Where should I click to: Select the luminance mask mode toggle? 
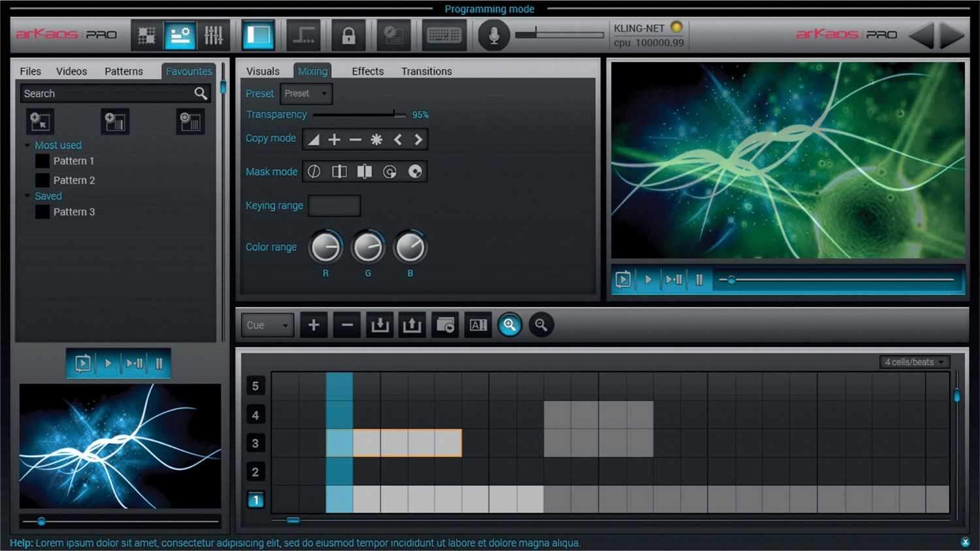(x=314, y=171)
